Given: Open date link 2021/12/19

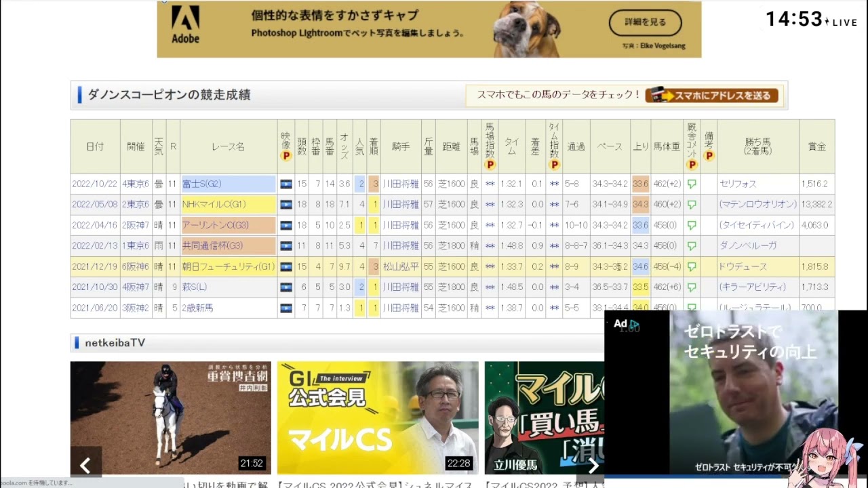Looking at the screenshot, I should (94, 266).
